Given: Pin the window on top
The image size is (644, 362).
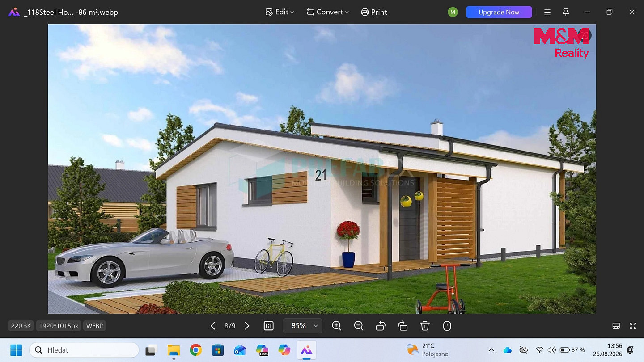Looking at the screenshot, I should pyautogui.click(x=566, y=12).
